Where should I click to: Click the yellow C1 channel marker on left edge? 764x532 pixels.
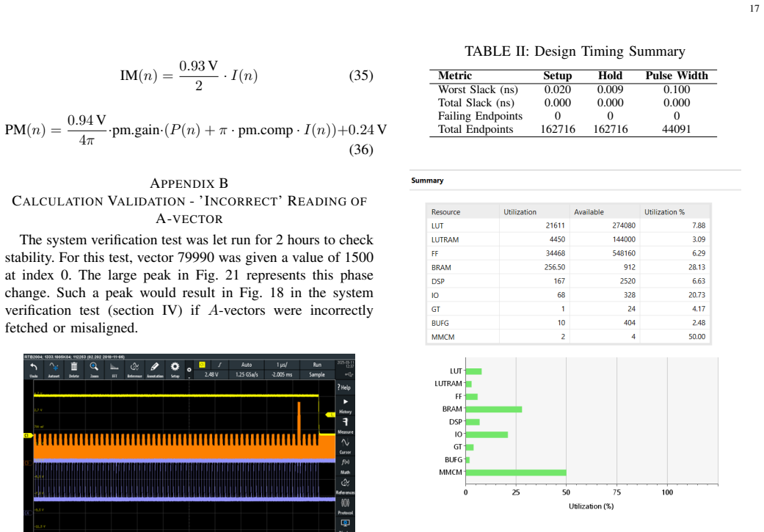pos(28,435)
